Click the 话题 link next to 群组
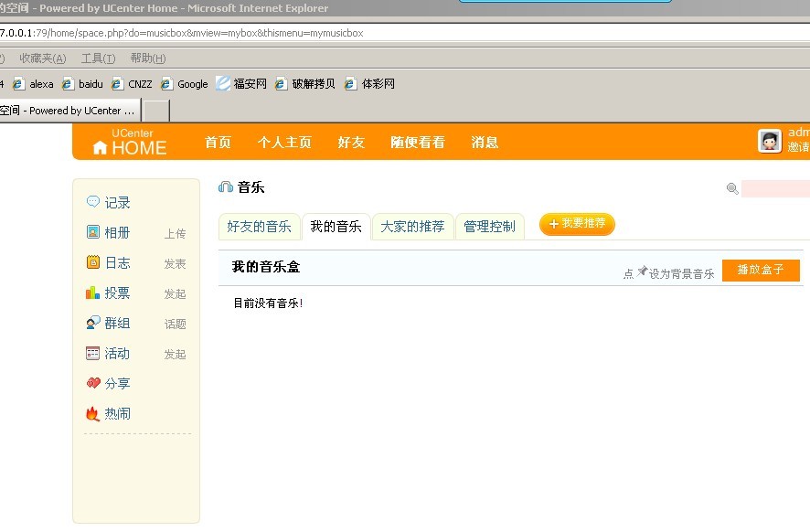Image resolution: width=810 pixels, height=532 pixels. (x=176, y=324)
